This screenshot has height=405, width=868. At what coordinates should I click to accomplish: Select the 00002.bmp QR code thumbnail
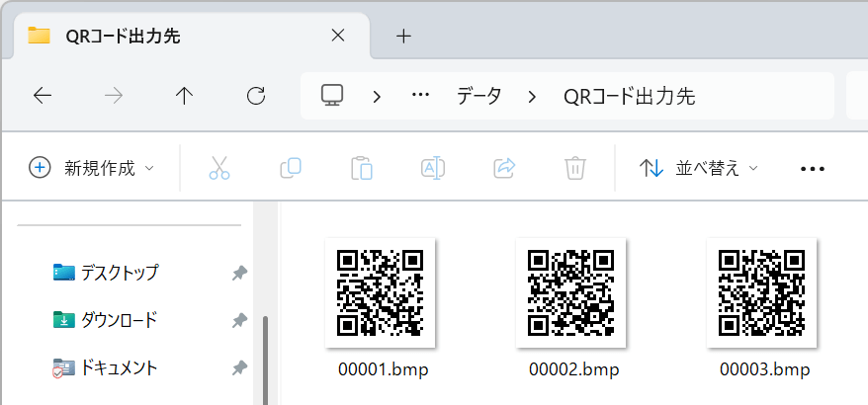point(570,292)
